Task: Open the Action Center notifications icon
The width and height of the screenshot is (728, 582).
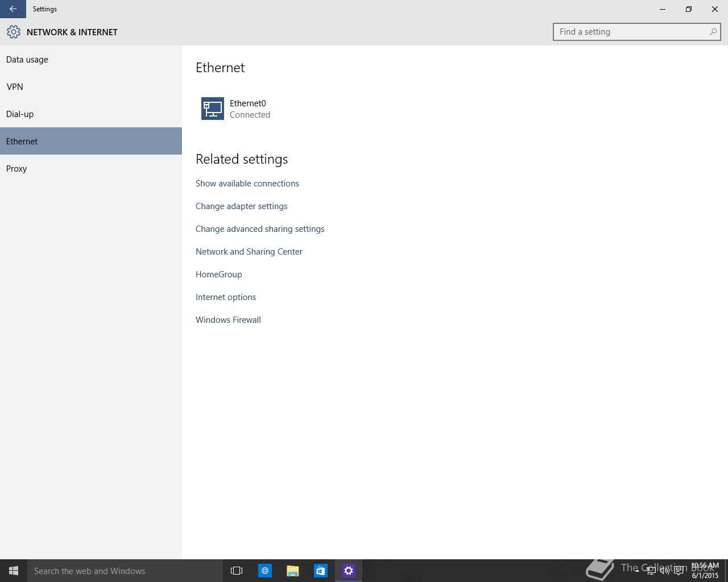Action: (679, 571)
